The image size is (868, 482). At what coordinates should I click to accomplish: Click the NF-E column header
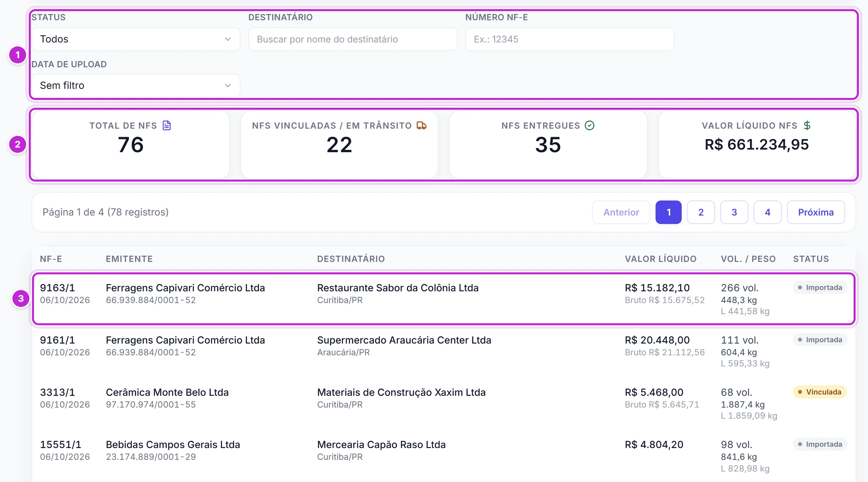pyautogui.click(x=51, y=259)
